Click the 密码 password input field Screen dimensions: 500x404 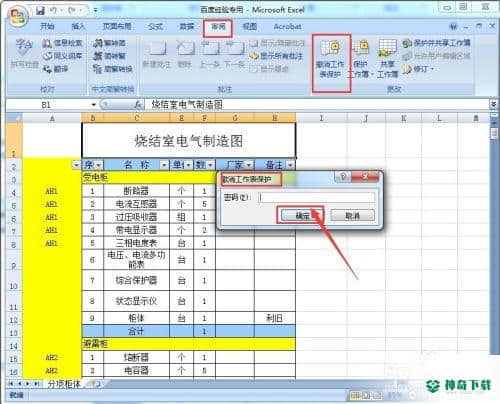point(316,197)
